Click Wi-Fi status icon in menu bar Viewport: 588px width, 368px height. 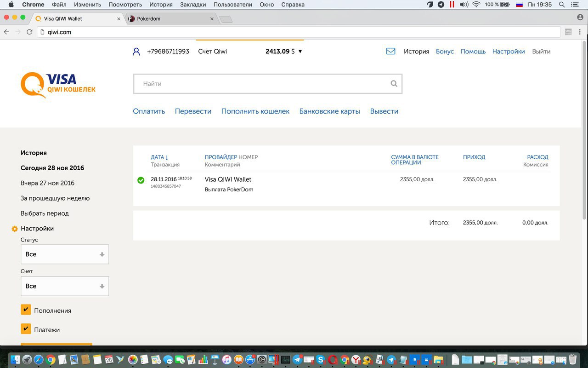tap(476, 5)
